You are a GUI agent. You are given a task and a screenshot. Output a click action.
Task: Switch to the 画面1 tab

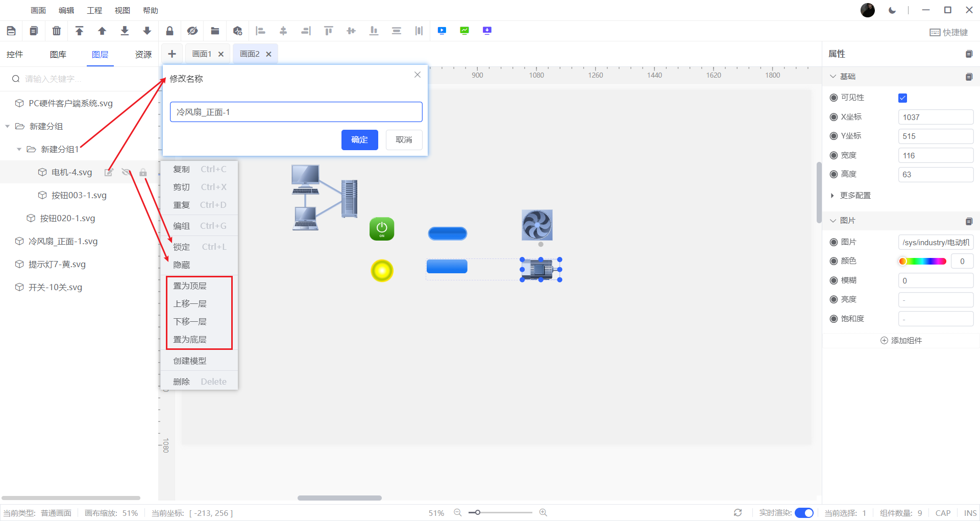202,54
